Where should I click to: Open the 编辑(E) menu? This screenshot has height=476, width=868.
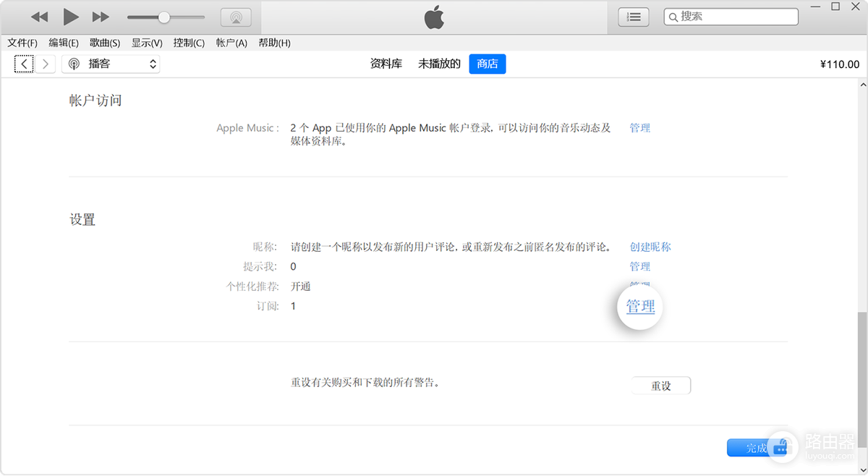point(64,43)
